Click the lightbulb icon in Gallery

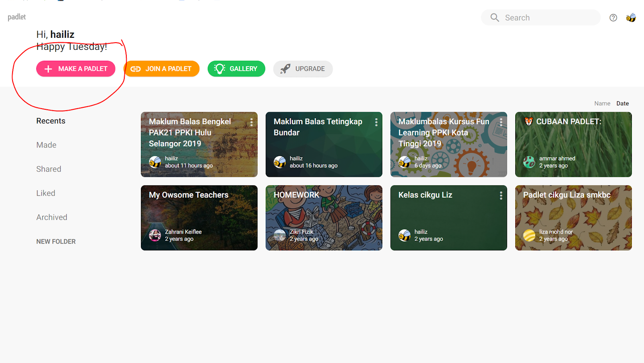click(220, 69)
